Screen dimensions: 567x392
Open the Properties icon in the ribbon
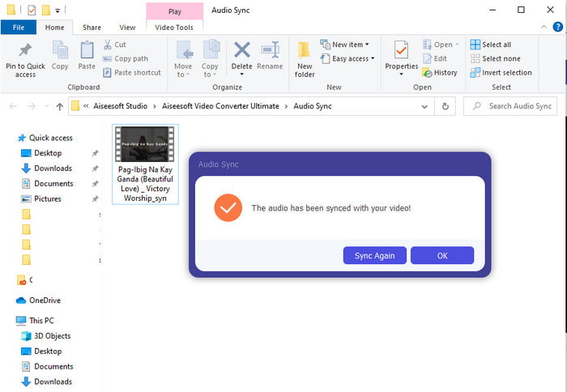point(401,52)
